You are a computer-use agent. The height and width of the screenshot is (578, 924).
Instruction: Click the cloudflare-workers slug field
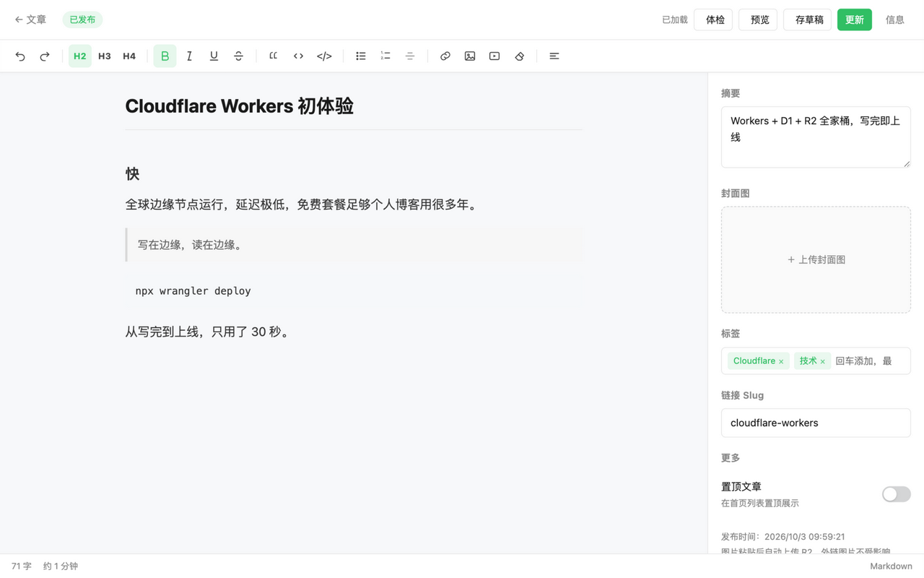(x=816, y=423)
